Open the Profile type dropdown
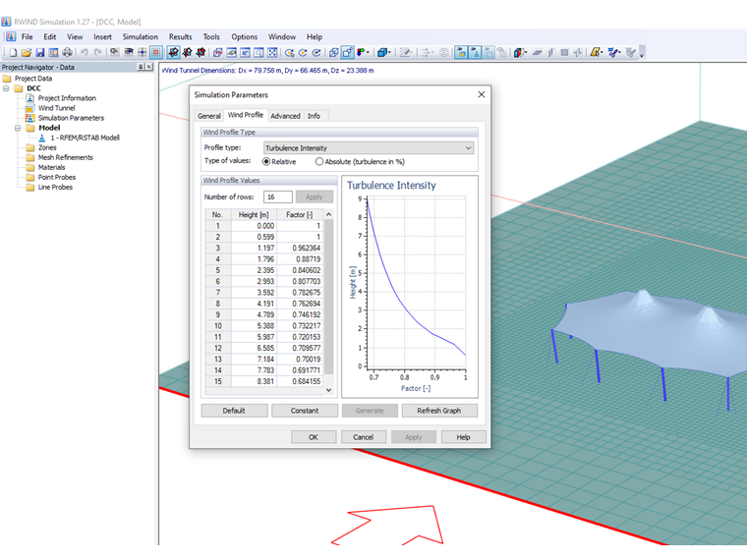The width and height of the screenshot is (747, 560). coord(369,148)
